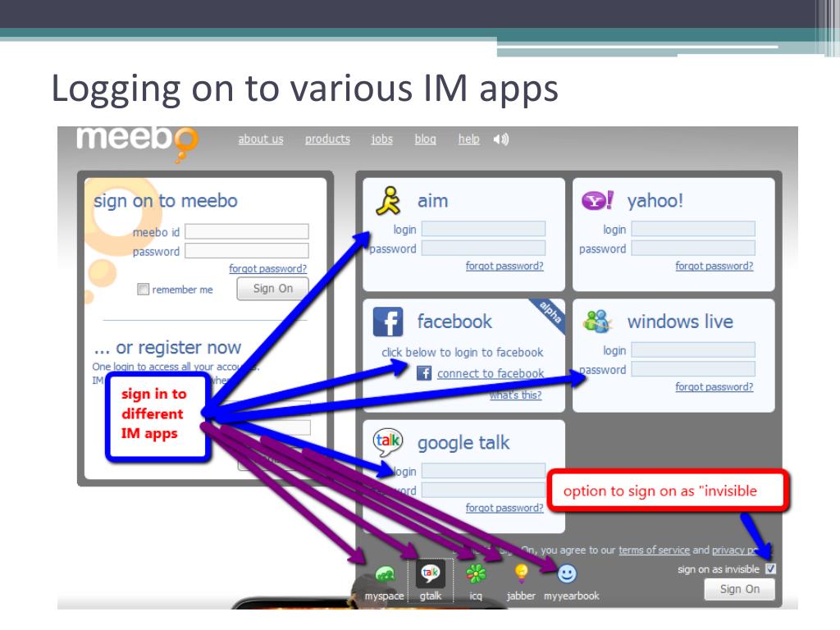Click the large Facebook logo icon
Screen dimensions: 840x630
[x=388, y=322]
